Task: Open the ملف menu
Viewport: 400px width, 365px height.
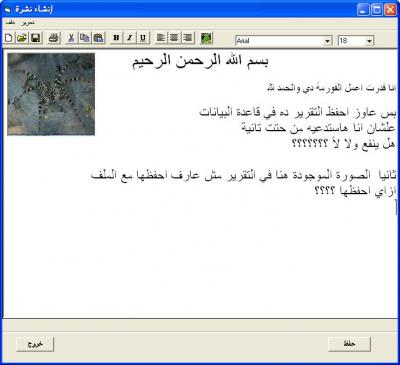Action: (10, 23)
